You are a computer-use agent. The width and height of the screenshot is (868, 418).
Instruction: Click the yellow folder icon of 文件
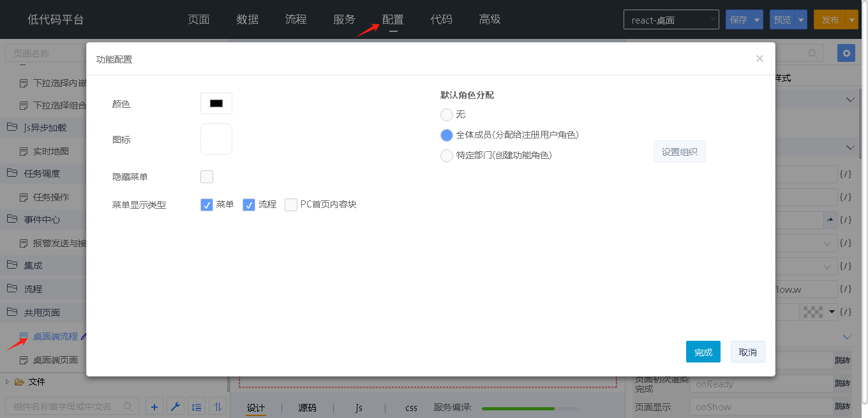(x=20, y=382)
